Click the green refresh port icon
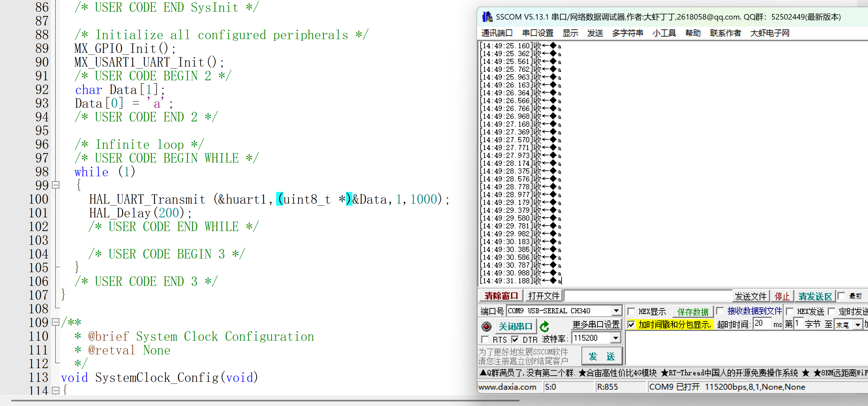 (544, 326)
